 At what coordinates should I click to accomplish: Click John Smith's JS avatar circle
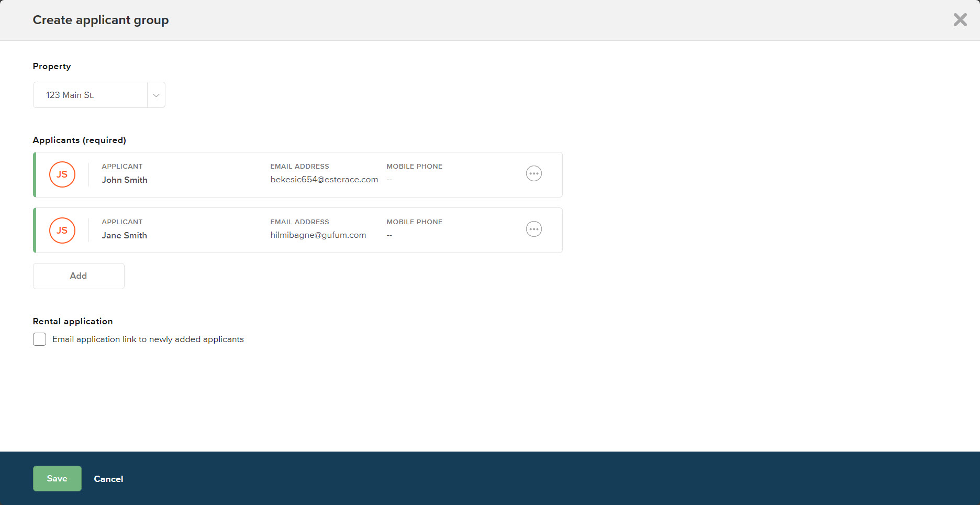coord(62,174)
